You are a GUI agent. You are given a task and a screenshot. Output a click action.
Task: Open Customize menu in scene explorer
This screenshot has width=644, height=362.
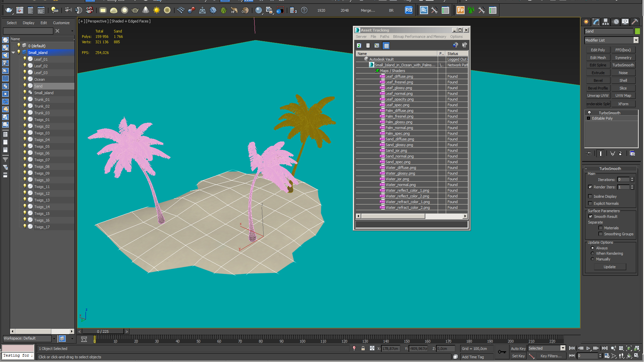pos(61,23)
